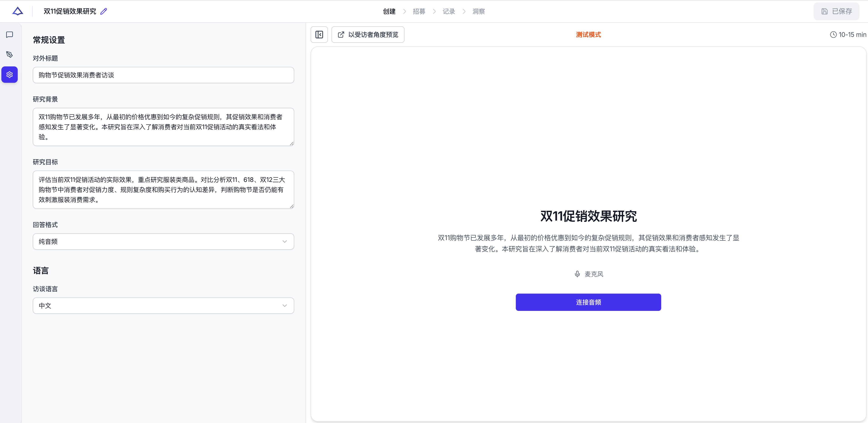Click the 语言 section heading
Image resolution: width=868 pixels, height=423 pixels.
tap(41, 271)
